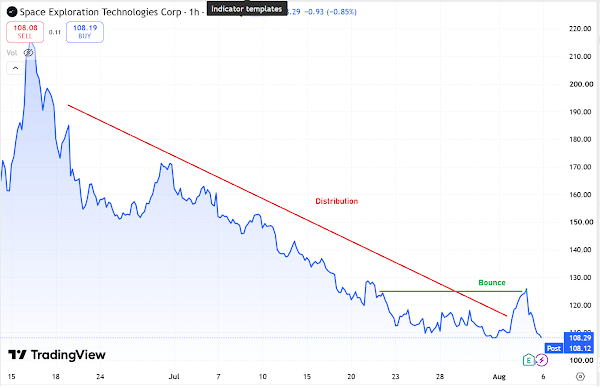Click the Indicator templates tooltip
Screen dimensions: 600x388
point(247,9)
